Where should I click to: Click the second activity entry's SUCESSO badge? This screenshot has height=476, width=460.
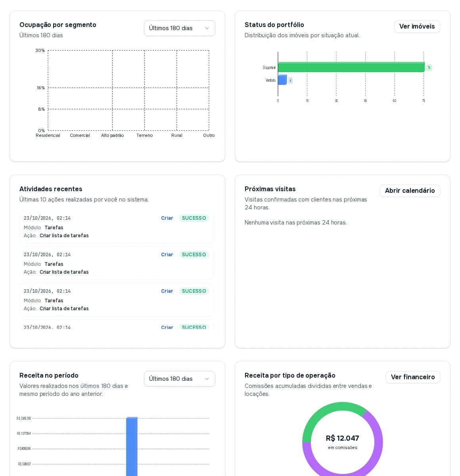194,255
